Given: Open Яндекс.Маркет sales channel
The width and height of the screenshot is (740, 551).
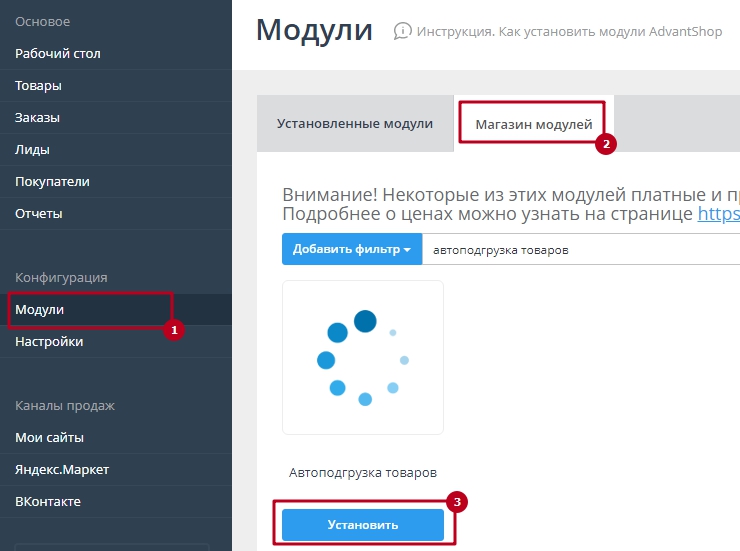Looking at the screenshot, I should pos(62,470).
